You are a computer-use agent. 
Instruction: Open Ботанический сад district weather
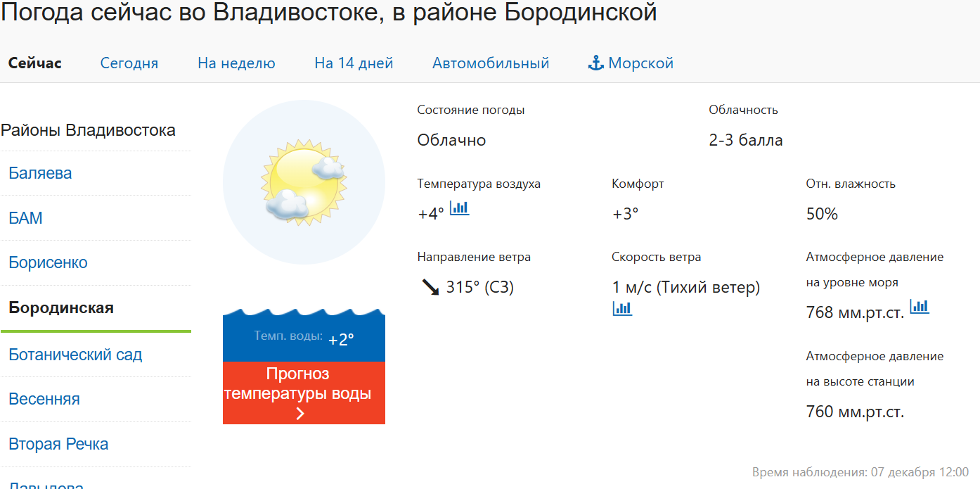(x=75, y=355)
